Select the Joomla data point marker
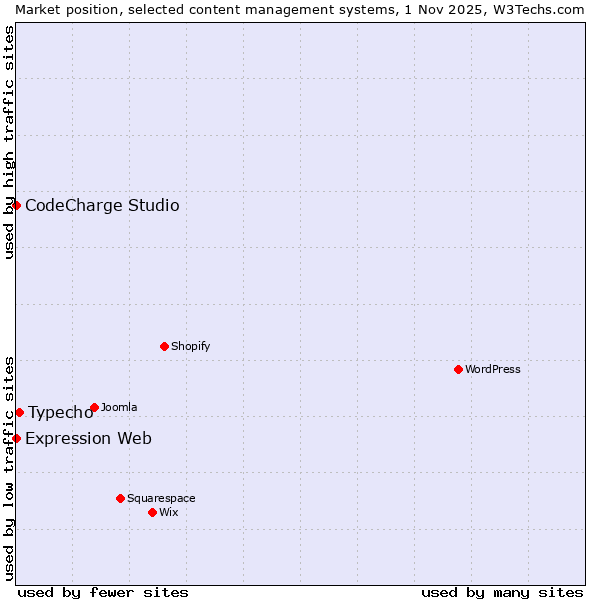 click(94, 407)
